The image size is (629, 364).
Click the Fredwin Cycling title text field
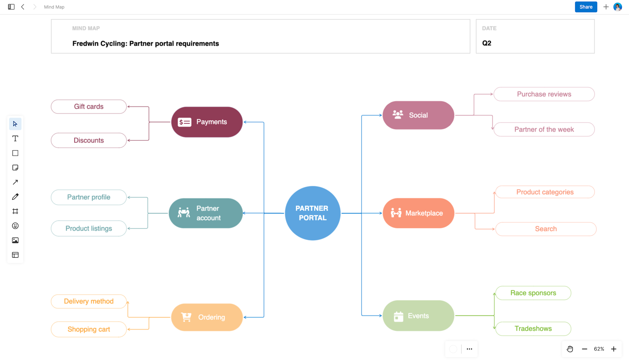click(x=145, y=43)
